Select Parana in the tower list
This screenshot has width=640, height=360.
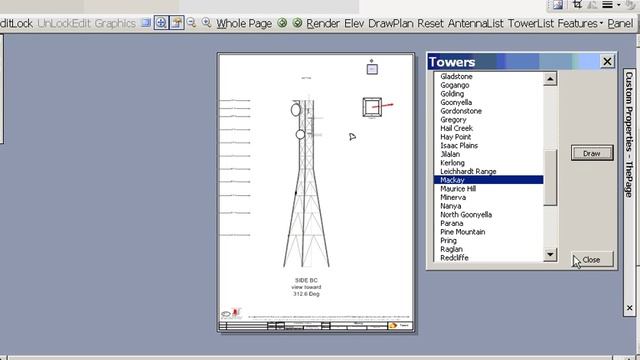coord(451,223)
